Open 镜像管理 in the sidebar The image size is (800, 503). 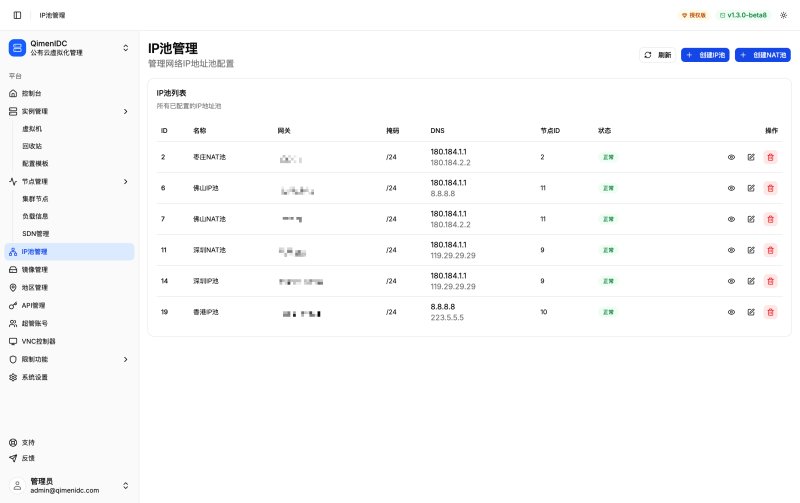pos(69,269)
